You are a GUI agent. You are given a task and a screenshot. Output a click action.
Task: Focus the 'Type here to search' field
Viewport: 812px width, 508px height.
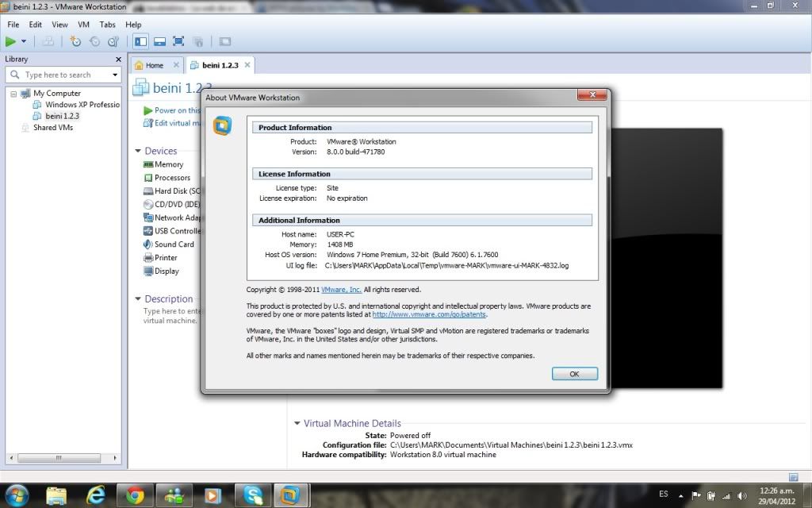pyautogui.click(x=63, y=75)
